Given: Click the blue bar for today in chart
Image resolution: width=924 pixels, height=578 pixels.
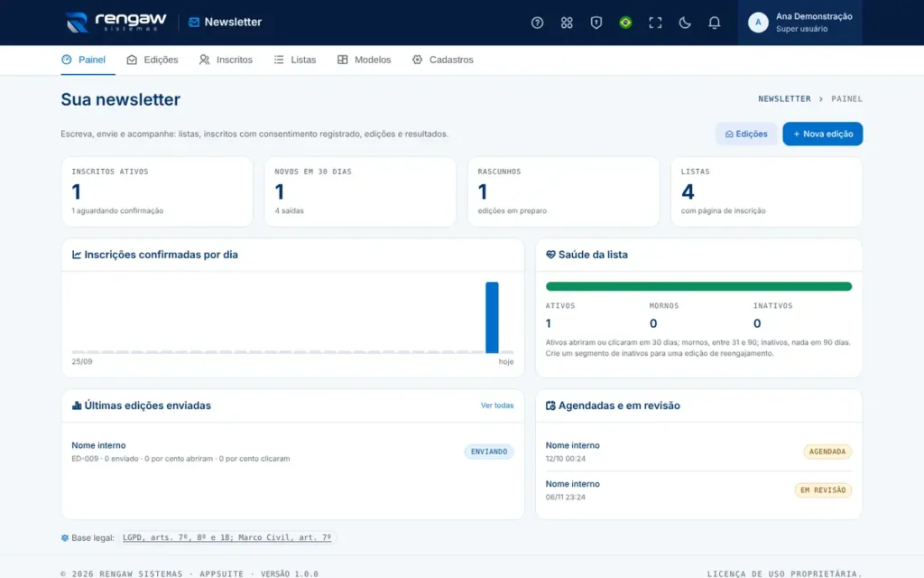Looking at the screenshot, I should (492, 317).
